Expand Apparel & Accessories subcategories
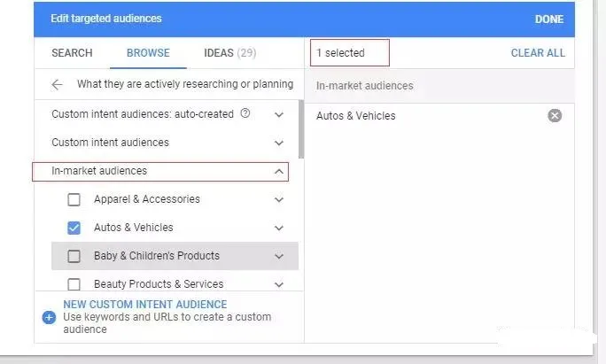Screen dimensions: 606x364 click(279, 200)
